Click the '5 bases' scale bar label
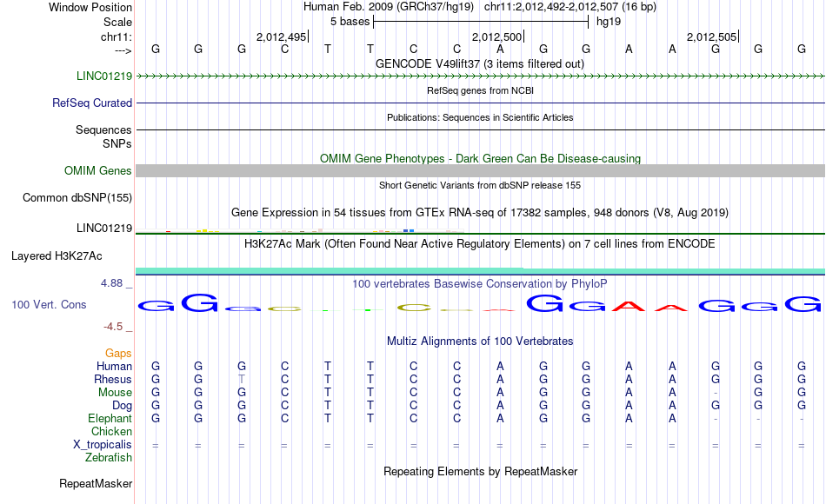This screenshot has width=826, height=504. pos(350,22)
